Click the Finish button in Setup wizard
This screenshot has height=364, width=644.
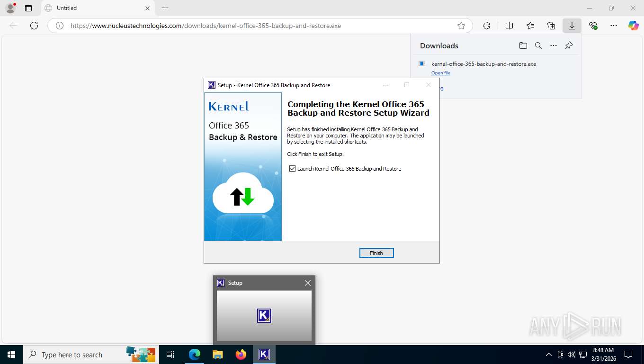(x=376, y=253)
